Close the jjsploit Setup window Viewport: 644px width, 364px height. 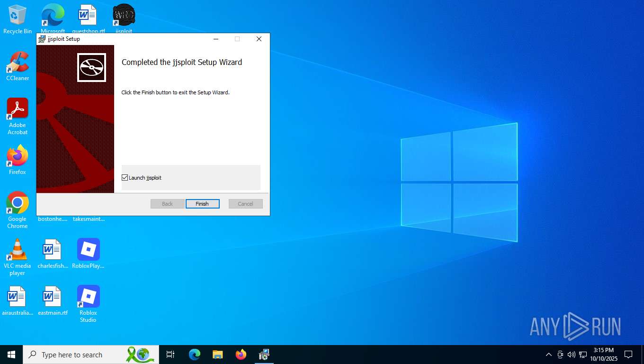tap(259, 39)
